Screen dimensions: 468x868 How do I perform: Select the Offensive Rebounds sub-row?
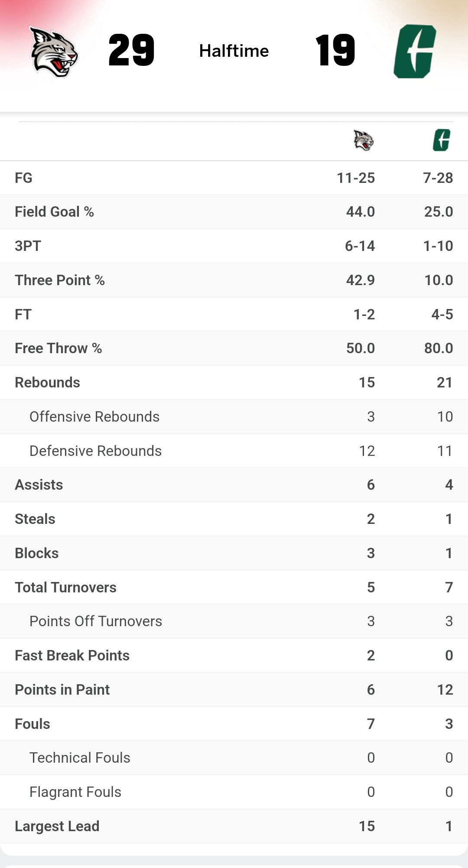(94, 417)
